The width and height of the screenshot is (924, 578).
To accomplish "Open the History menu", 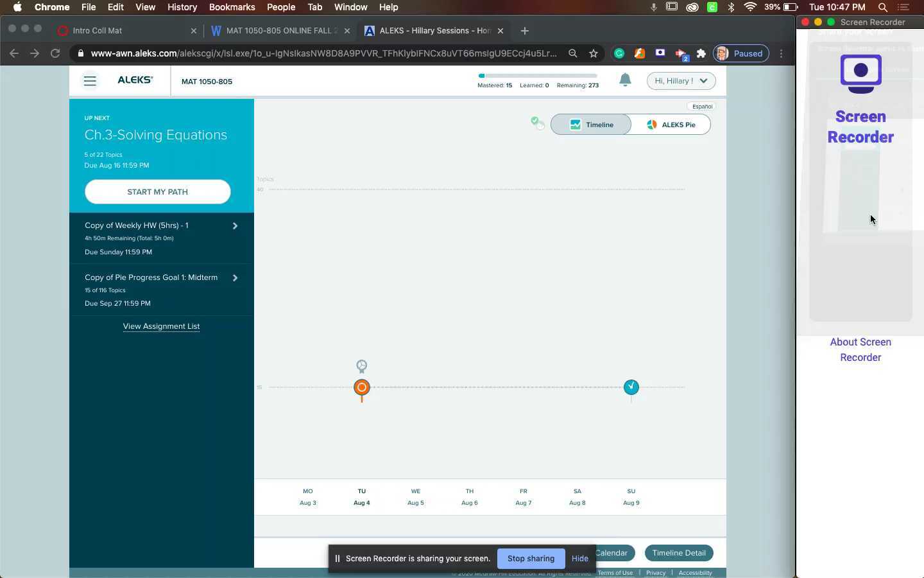I will [x=182, y=7].
